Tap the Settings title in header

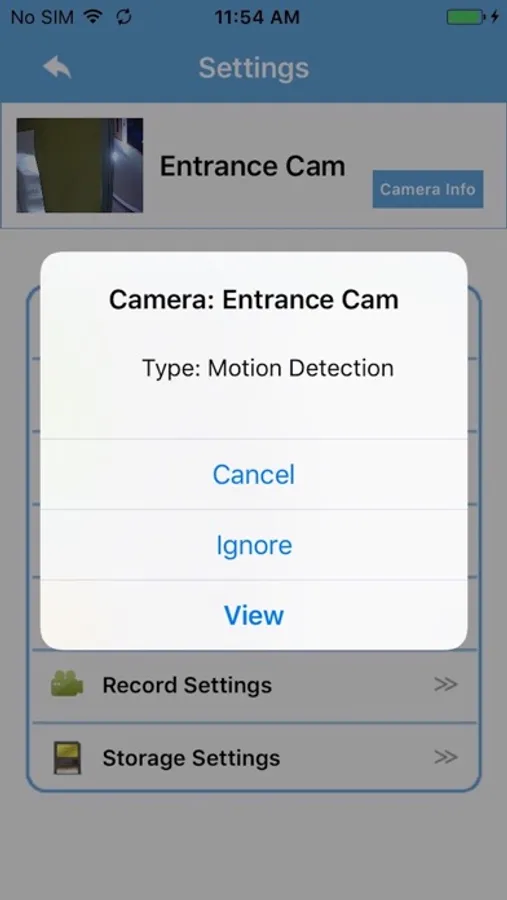click(254, 68)
